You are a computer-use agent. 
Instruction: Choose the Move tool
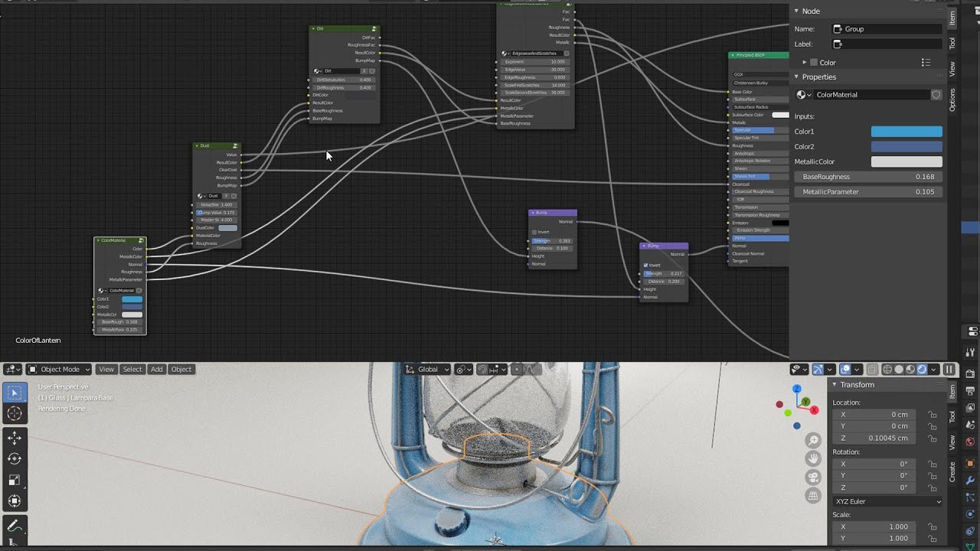15,439
